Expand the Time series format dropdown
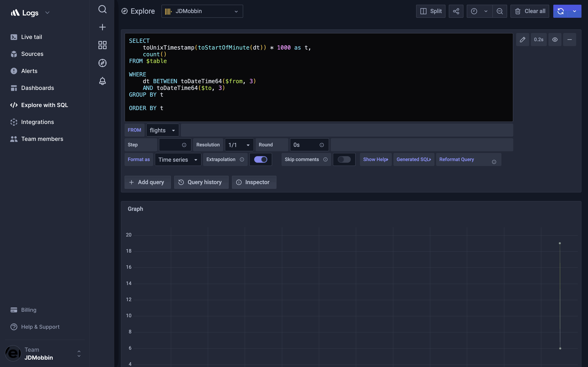Viewport: 588px width, 367px height. coord(178,160)
